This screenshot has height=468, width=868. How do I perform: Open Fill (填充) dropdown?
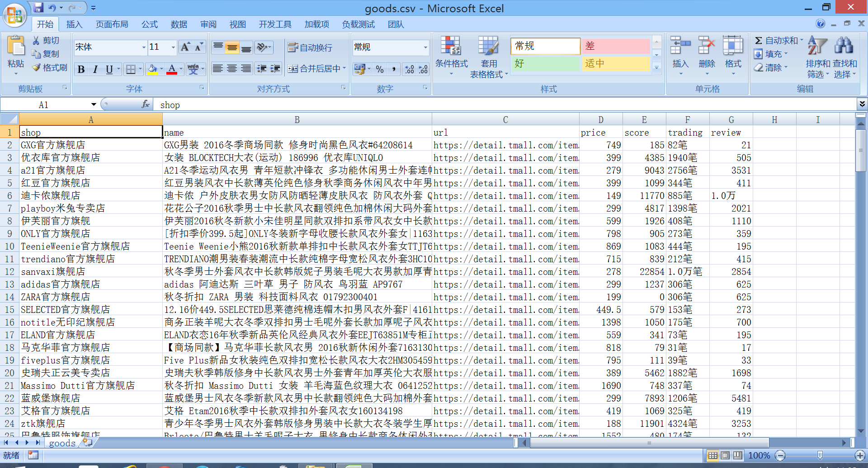coord(771,54)
